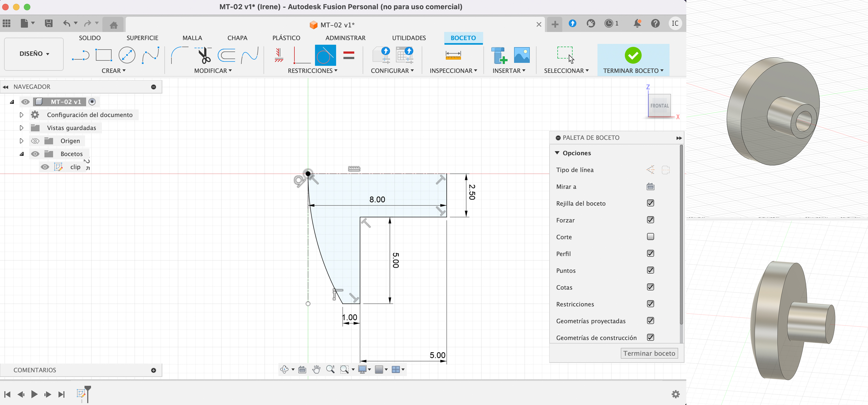
Task: Activate the Trim scissors tool
Action: pos(203,55)
